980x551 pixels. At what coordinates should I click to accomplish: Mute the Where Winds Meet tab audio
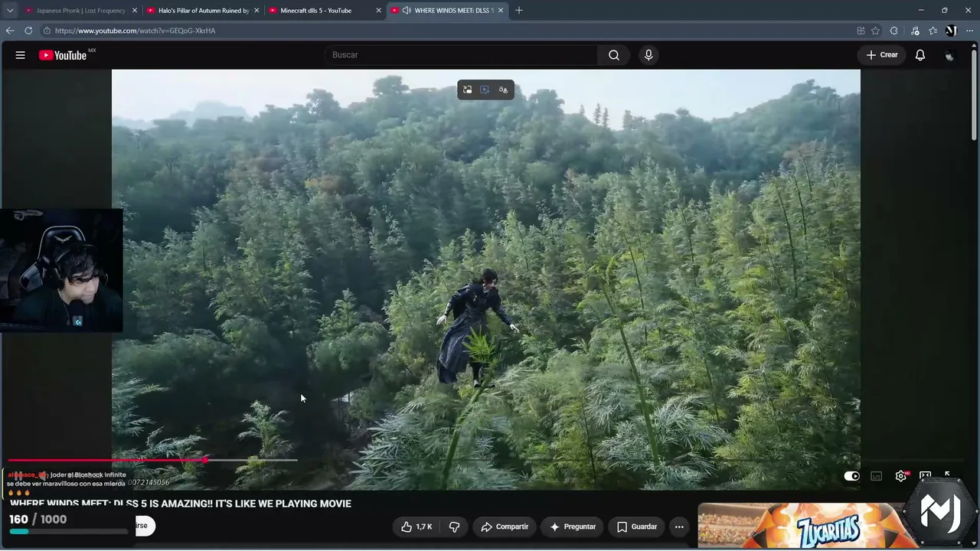coord(407,11)
